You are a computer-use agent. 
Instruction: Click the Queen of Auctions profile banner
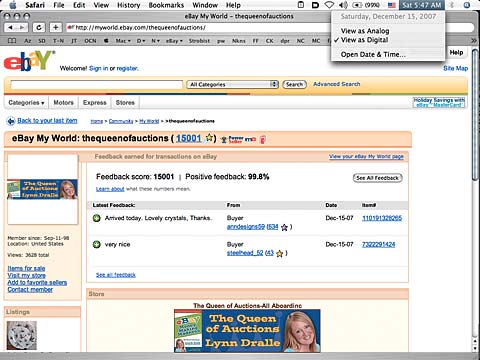42,189
